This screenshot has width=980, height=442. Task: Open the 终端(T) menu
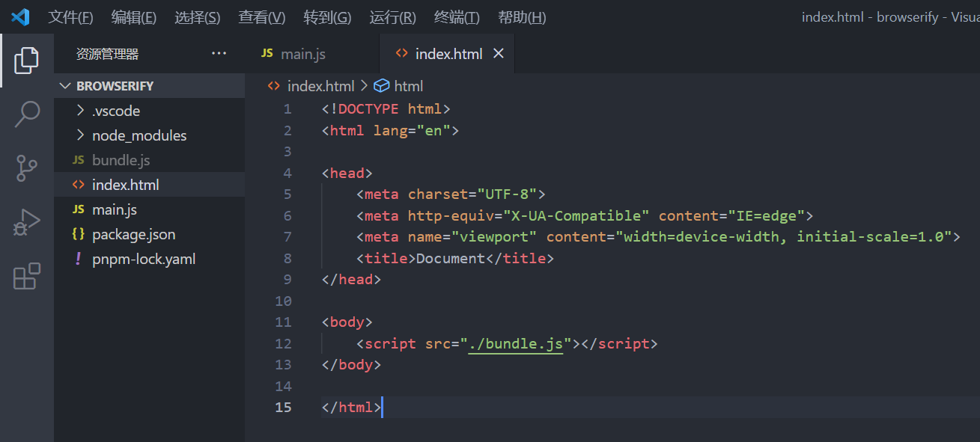(x=457, y=17)
